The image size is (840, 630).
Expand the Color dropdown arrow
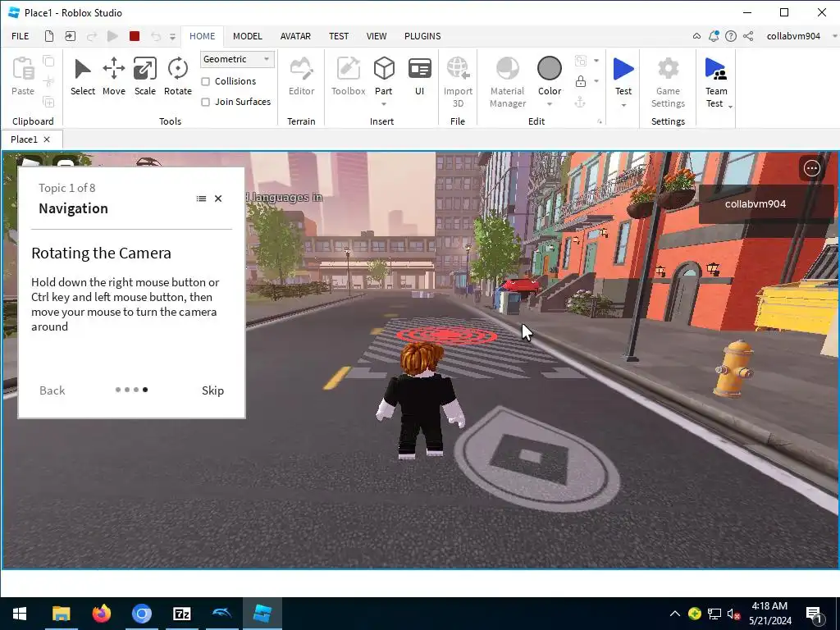(550, 104)
